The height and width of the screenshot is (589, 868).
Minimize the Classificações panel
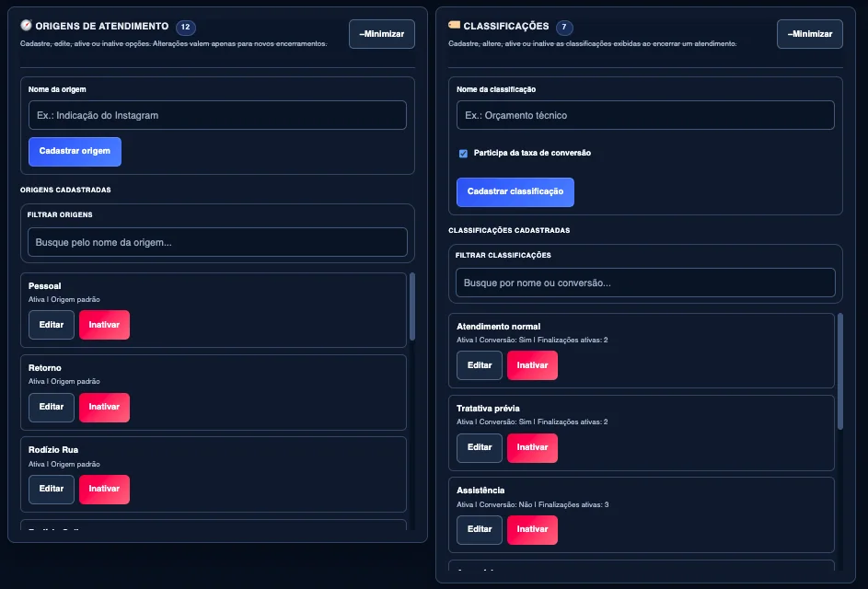point(810,34)
